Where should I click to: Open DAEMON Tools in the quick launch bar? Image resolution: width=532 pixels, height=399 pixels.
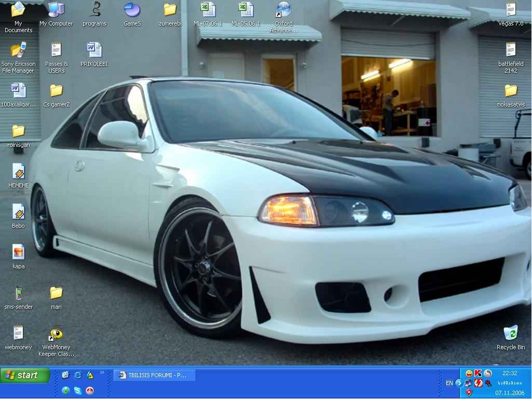(89, 375)
